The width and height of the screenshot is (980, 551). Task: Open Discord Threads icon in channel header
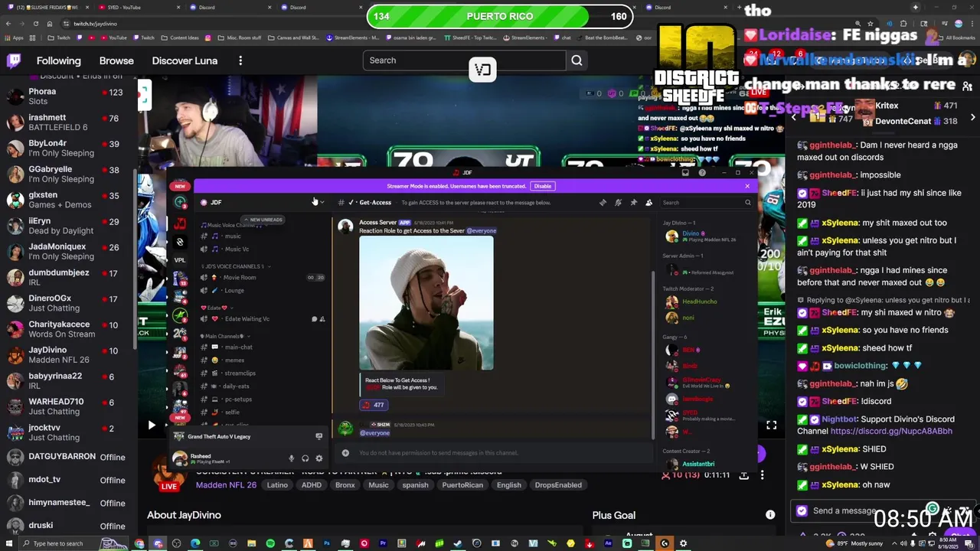point(603,203)
